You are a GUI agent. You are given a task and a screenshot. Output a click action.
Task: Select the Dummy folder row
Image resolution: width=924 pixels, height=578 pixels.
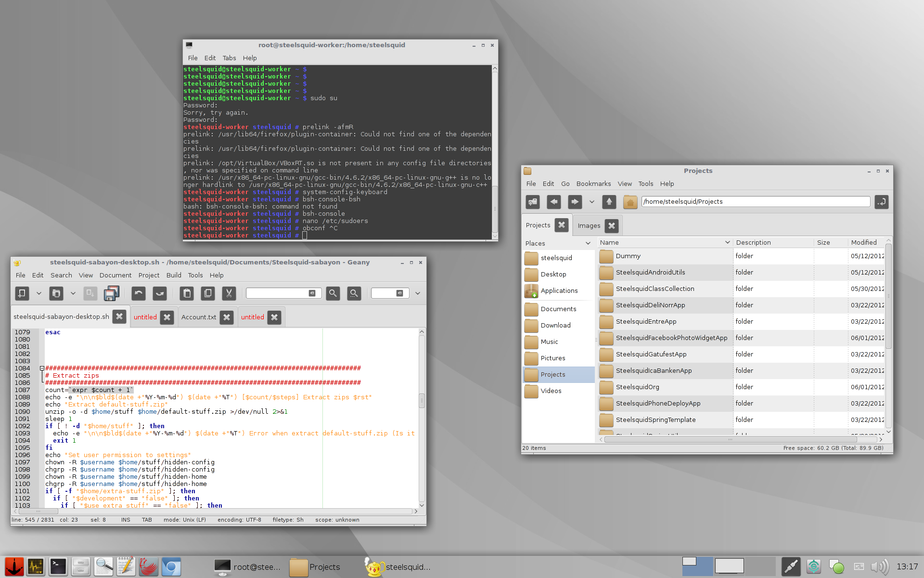click(741, 256)
